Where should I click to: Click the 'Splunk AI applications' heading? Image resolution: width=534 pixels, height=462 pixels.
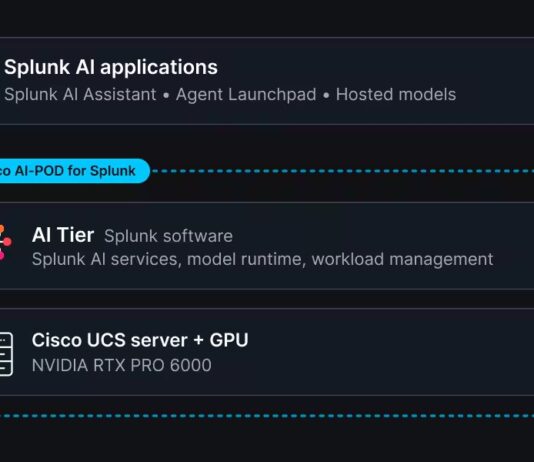(111, 67)
